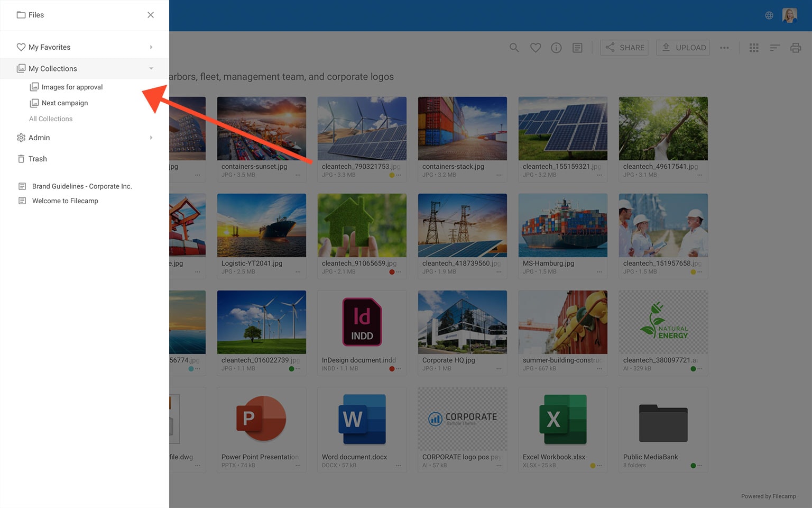The width and height of the screenshot is (812, 508).
Task: Open Logistic-YT2041.jpg ship thumbnail
Action: (x=262, y=225)
